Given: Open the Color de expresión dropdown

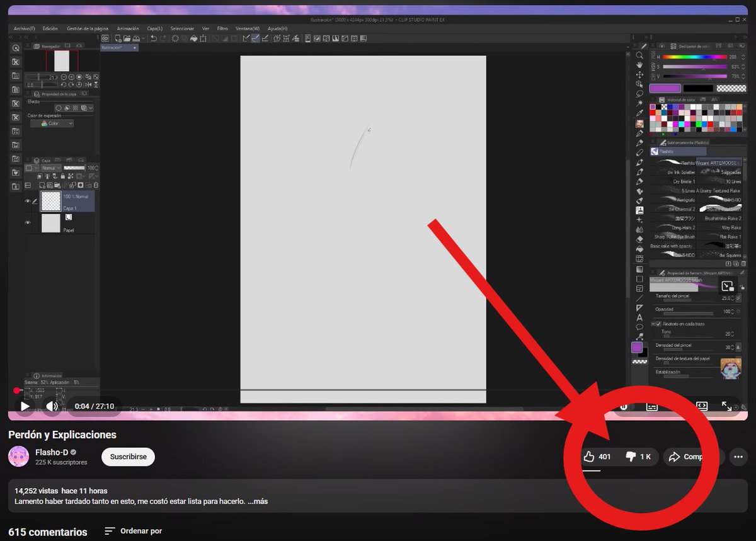Looking at the screenshot, I should (50, 123).
